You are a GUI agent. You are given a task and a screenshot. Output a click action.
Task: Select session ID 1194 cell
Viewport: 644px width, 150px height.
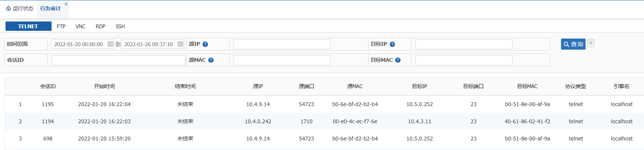48,121
